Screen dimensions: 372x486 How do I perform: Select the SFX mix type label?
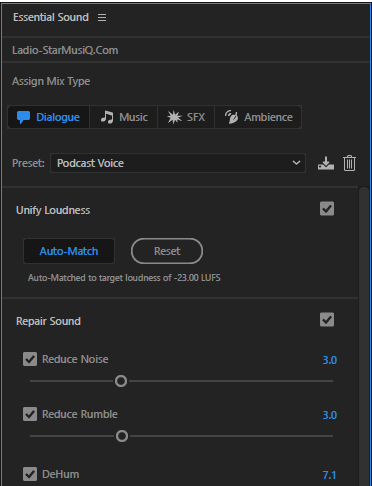(196, 117)
